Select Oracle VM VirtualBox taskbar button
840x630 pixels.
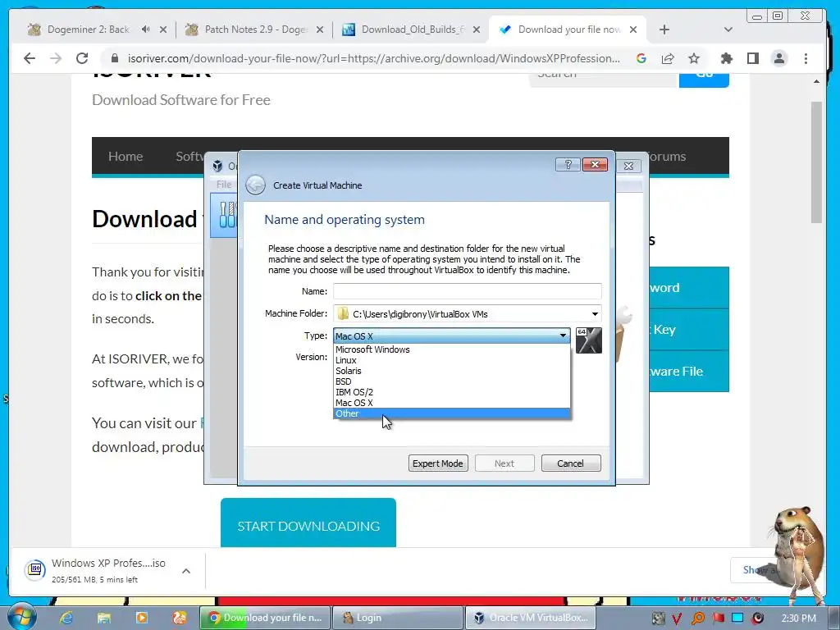[x=531, y=618]
